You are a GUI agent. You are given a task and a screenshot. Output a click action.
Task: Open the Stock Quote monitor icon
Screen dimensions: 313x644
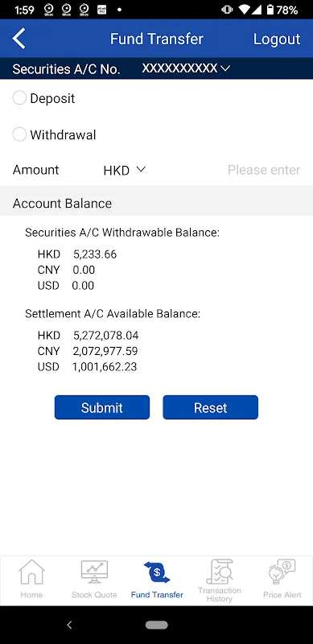(94, 572)
